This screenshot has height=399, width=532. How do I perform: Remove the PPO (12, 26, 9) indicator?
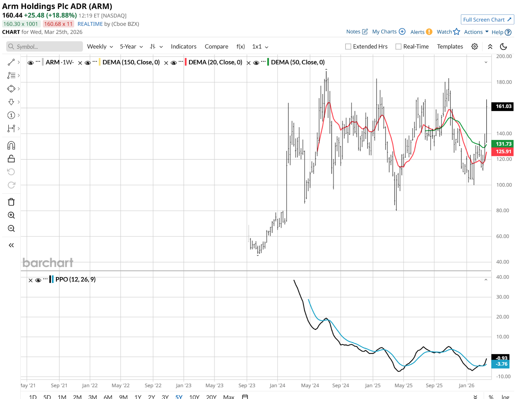(31, 280)
